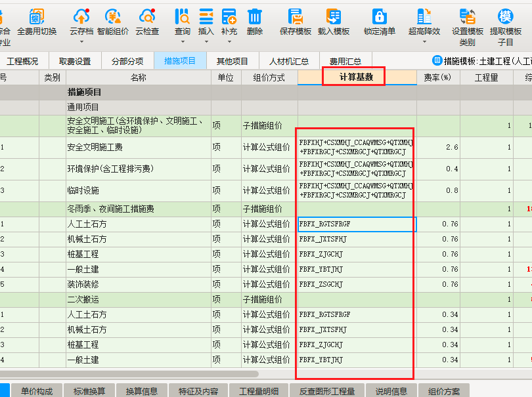Click the 0.8 rate cell
532x397 pixels.
tap(438, 190)
